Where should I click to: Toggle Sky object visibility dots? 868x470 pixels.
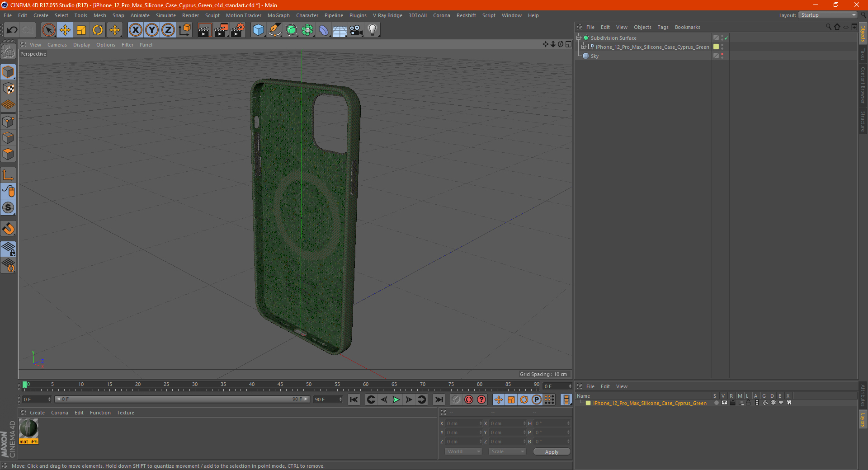[x=722, y=56]
